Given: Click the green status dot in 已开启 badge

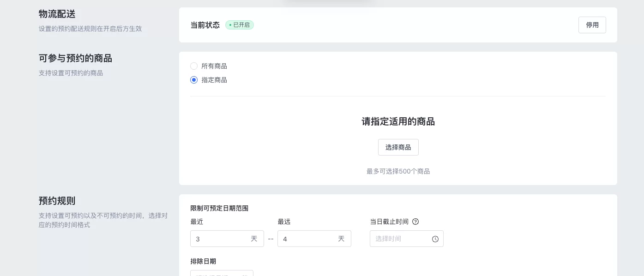Looking at the screenshot, I should [230, 25].
